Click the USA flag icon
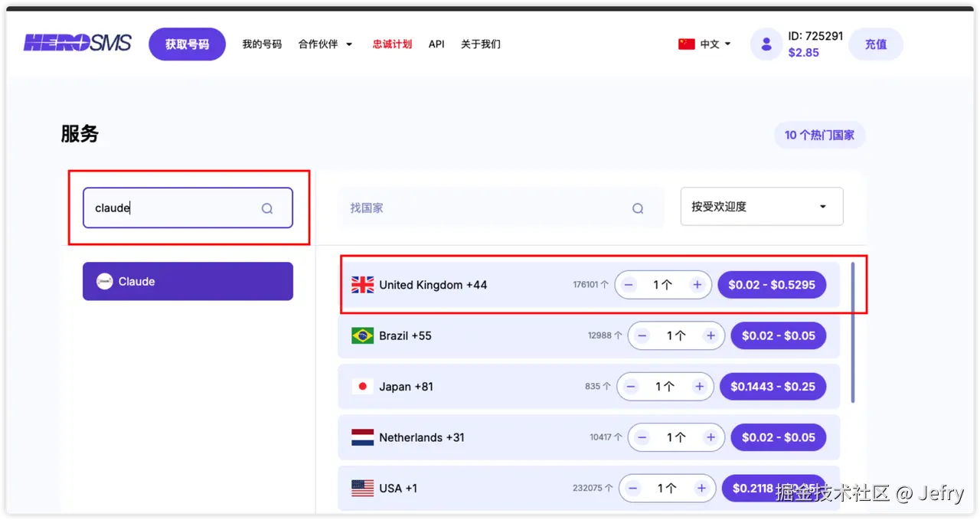The height and width of the screenshot is (520, 980). click(x=363, y=488)
